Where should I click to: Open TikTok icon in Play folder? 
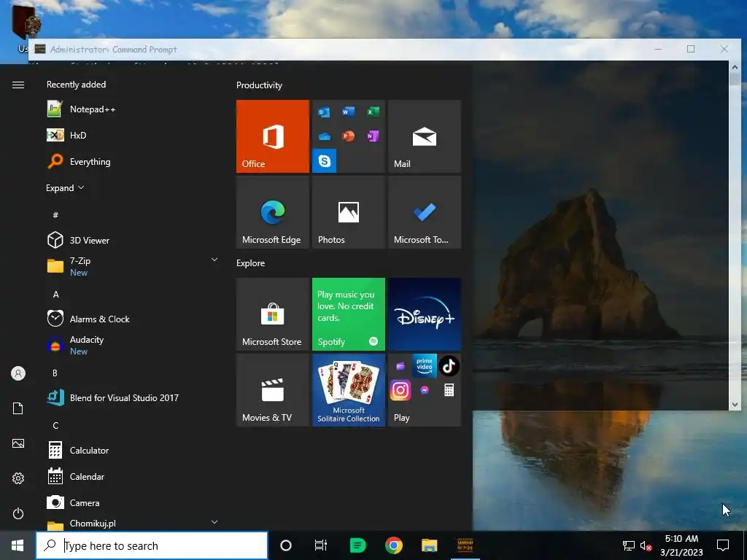449,366
